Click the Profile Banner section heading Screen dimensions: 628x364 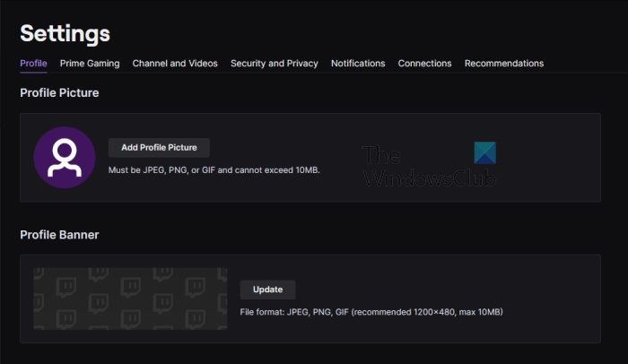[59, 235]
